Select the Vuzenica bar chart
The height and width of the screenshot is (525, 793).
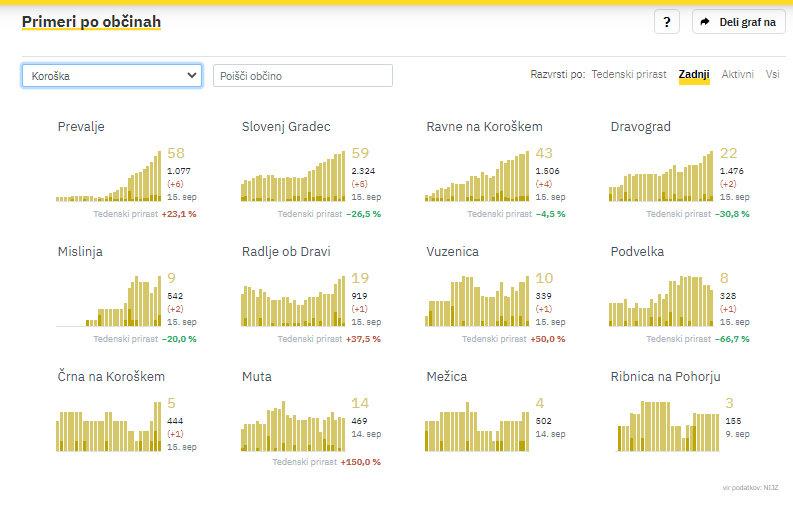coord(476,301)
